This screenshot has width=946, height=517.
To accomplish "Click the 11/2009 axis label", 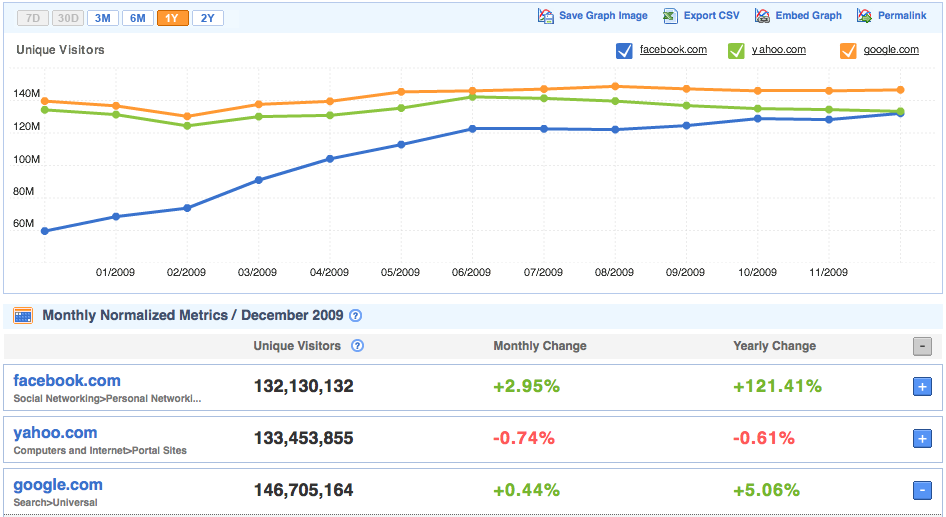I will (x=828, y=272).
